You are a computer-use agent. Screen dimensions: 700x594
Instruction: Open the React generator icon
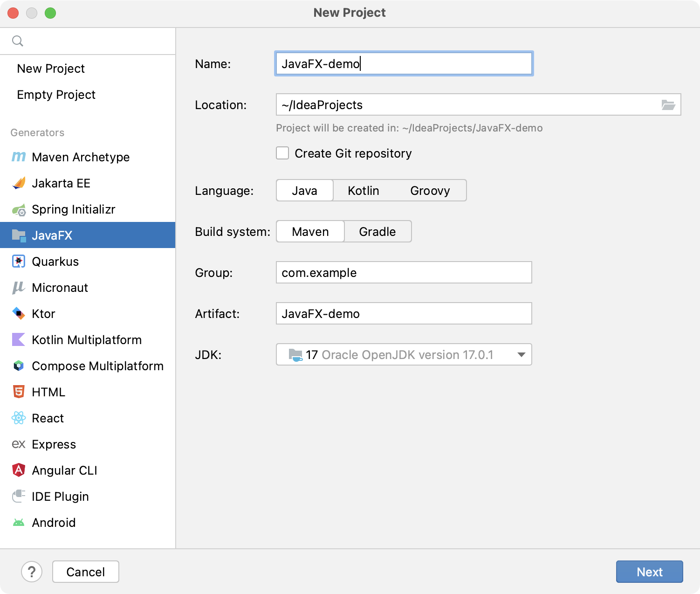click(18, 418)
